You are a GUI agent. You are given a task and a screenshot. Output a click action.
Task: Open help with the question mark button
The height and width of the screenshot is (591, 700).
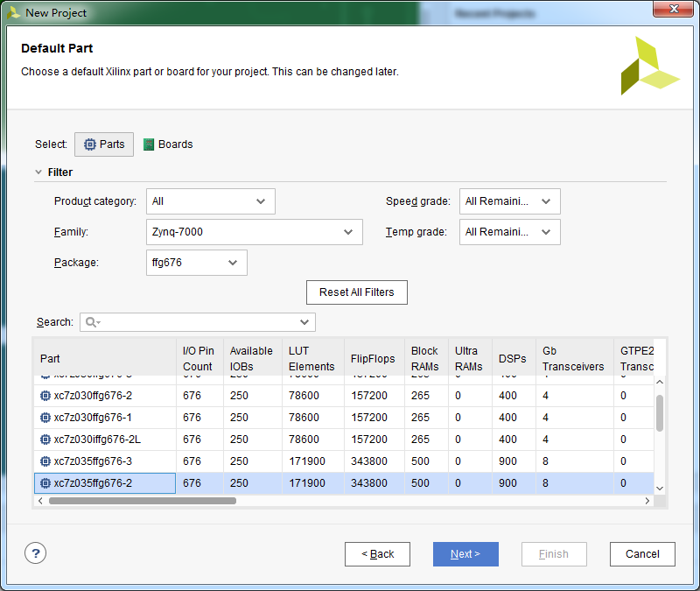35,553
